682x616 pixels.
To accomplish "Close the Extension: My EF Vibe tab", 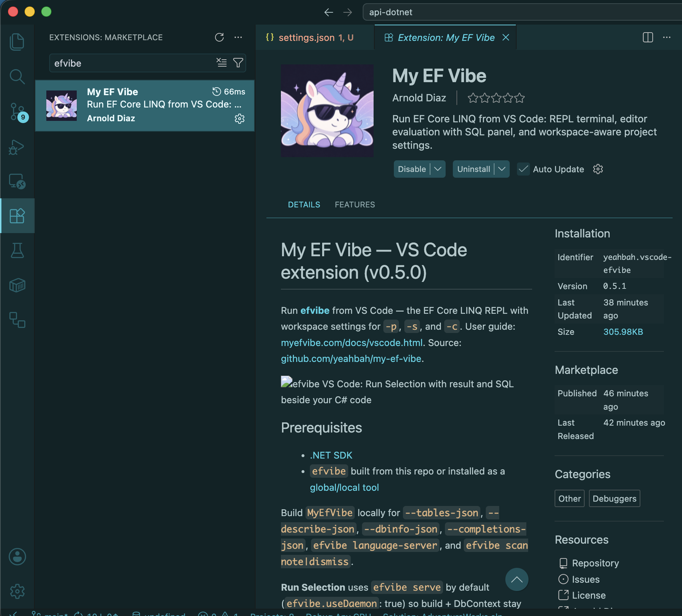I will coord(506,37).
